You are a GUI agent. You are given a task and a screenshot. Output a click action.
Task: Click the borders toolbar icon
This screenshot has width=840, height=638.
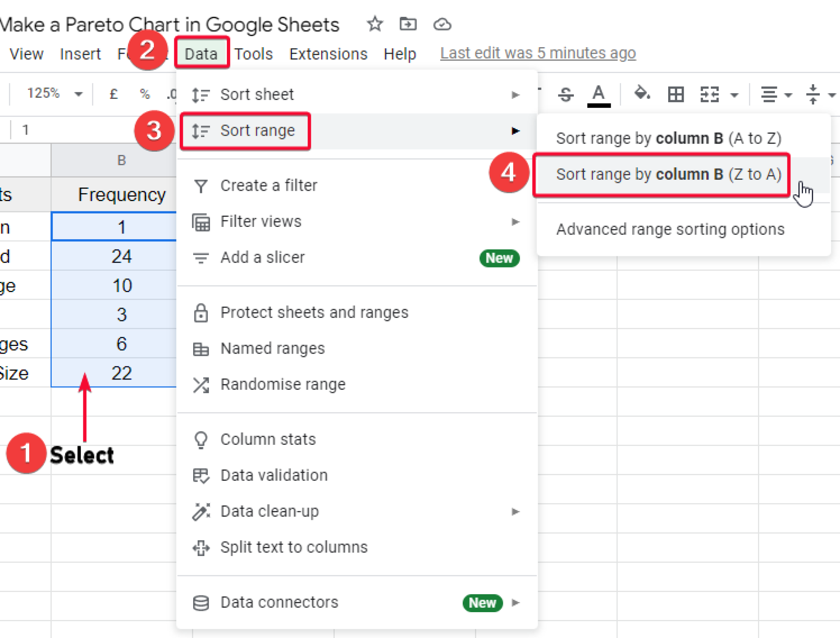point(676,95)
